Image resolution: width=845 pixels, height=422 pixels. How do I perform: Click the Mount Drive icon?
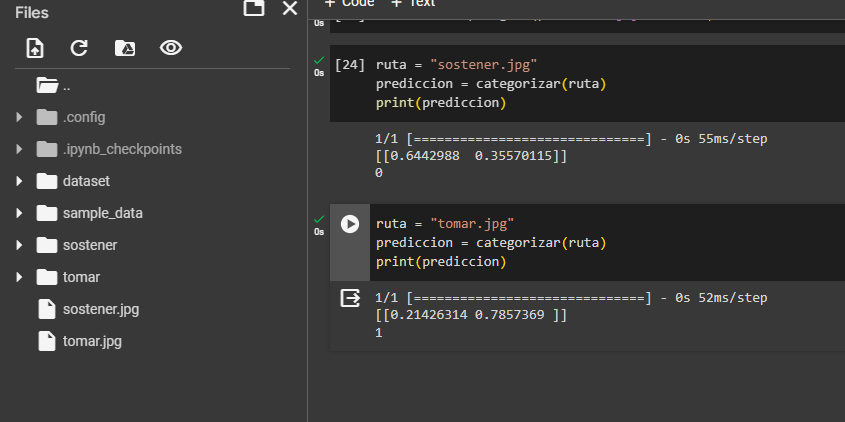click(x=124, y=48)
